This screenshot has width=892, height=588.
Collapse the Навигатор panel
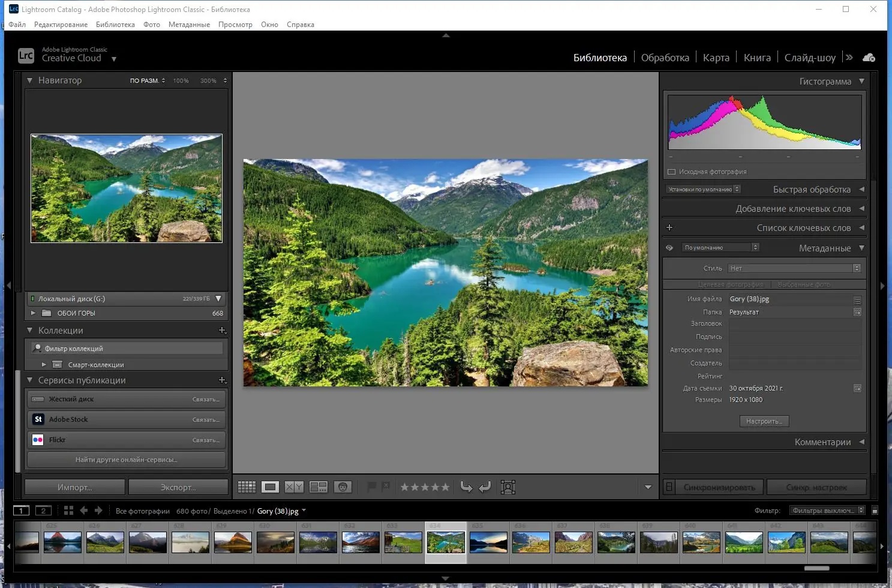pos(29,80)
